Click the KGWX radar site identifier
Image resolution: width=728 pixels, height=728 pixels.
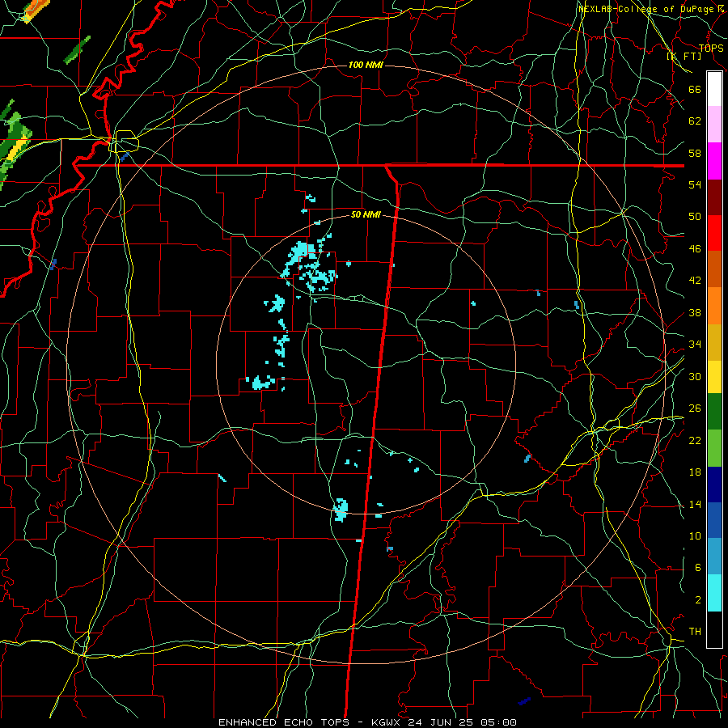(386, 722)
